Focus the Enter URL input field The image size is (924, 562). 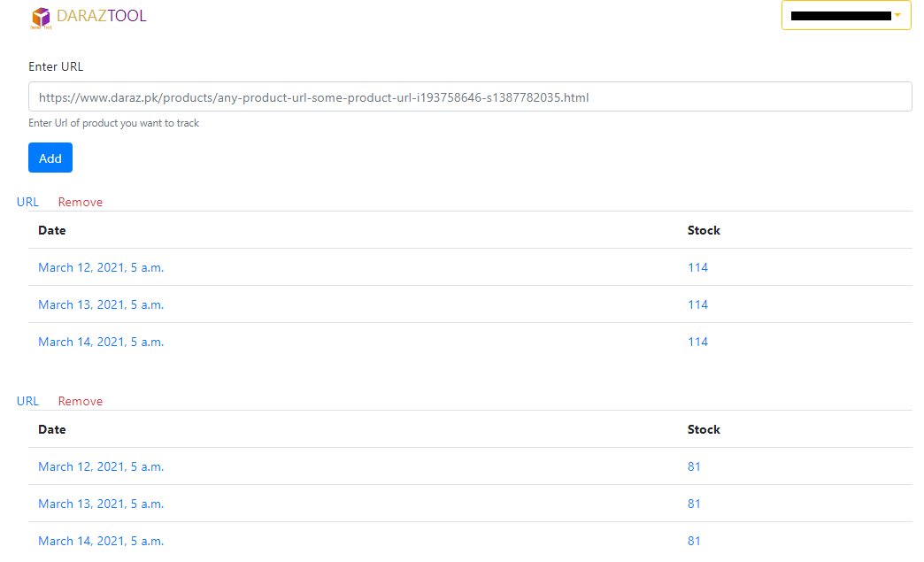[x=470, y=97]
